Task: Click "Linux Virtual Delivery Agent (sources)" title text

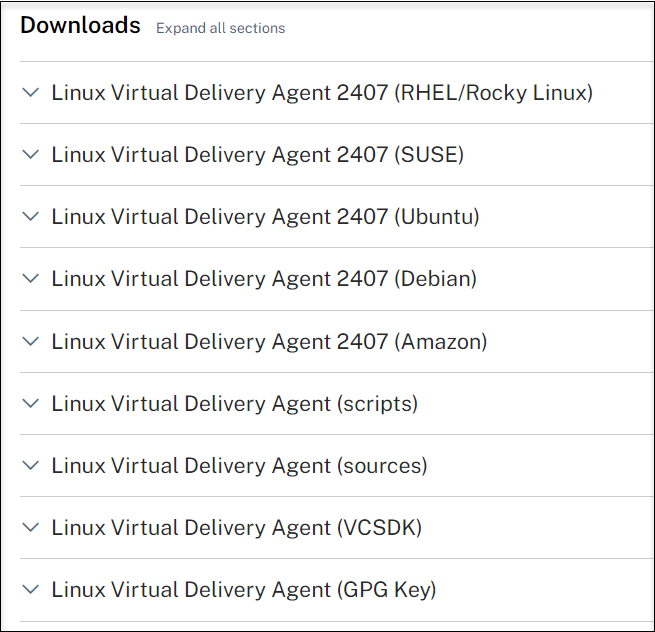Action: point(239,466)
